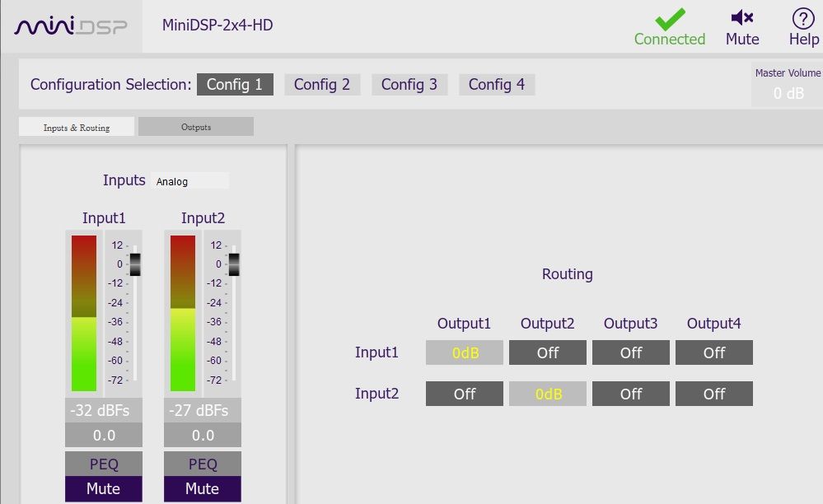
Task: Click the Input2 level meter bar
Action: click(x=183, y=313)
